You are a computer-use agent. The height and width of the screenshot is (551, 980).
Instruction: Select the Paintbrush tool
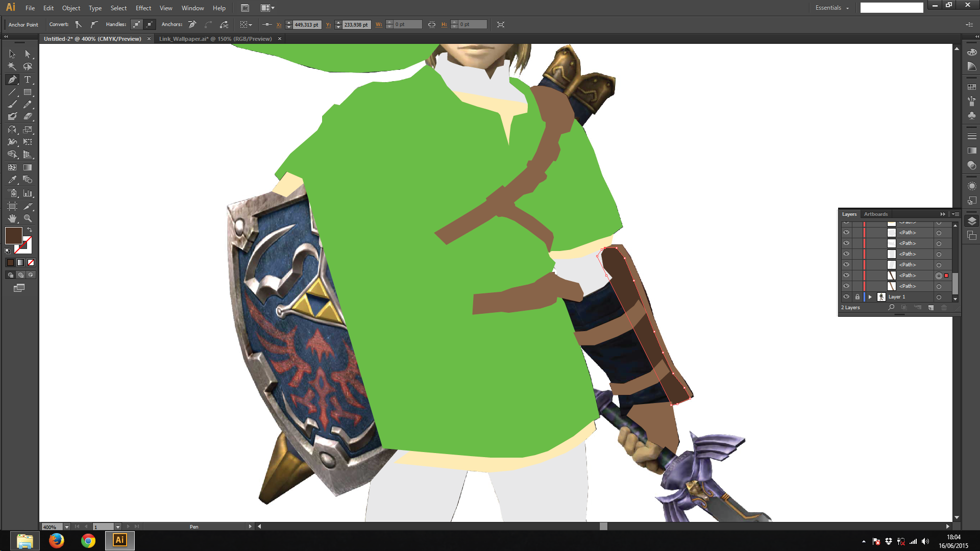[12, 105]
